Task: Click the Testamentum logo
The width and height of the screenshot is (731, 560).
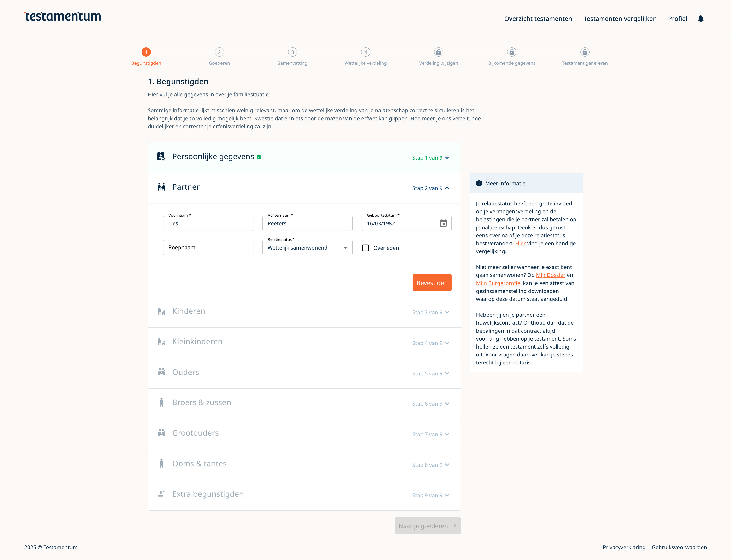Action: click(63, 16)
